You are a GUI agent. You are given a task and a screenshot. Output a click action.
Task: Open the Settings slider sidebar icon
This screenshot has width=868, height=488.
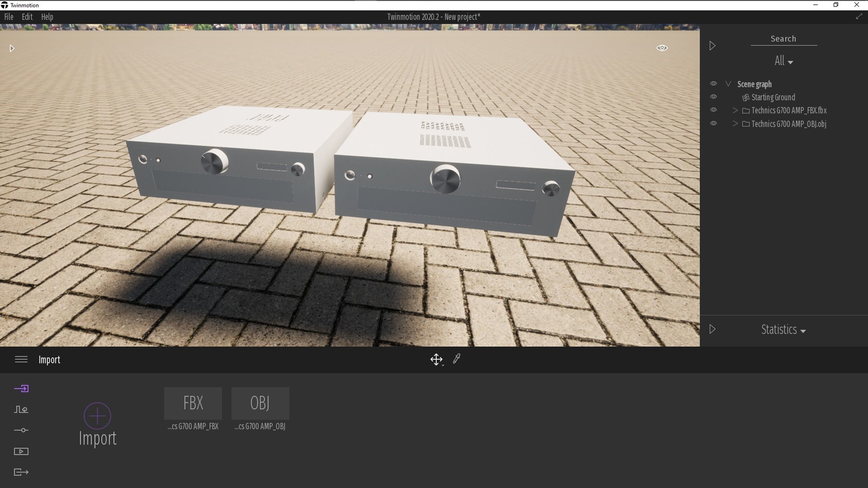coord(21,430)
